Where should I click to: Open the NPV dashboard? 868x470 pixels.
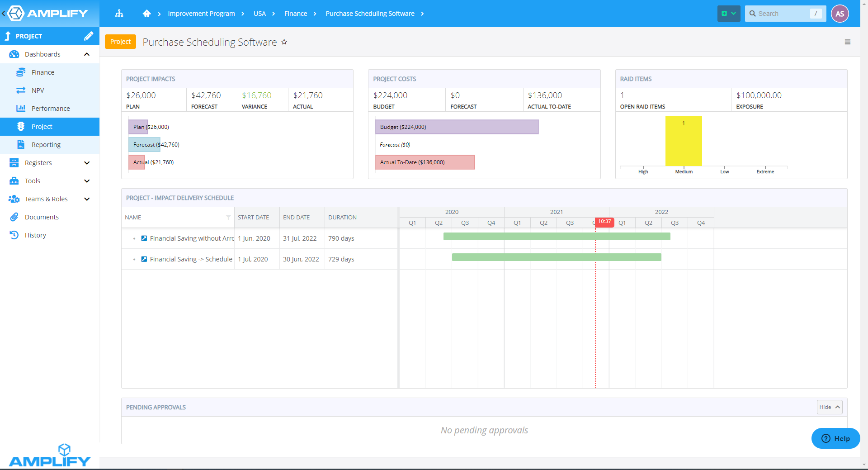38,90
